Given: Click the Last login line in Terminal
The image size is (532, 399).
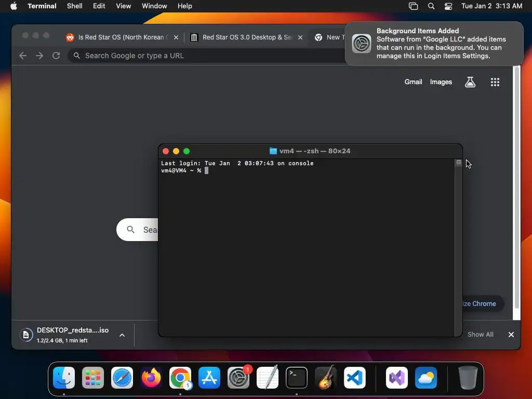Looking at the screenshot, I should (x=237, y=163).
